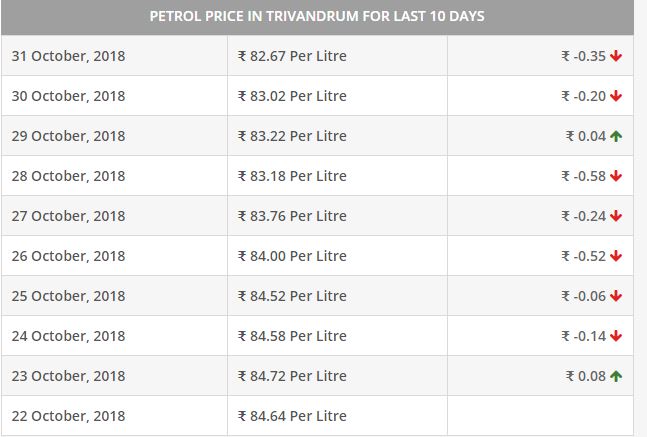Click the ₹ 0.08 price change value
Viewport: 647px width, 437px height.
coord(586,376)
